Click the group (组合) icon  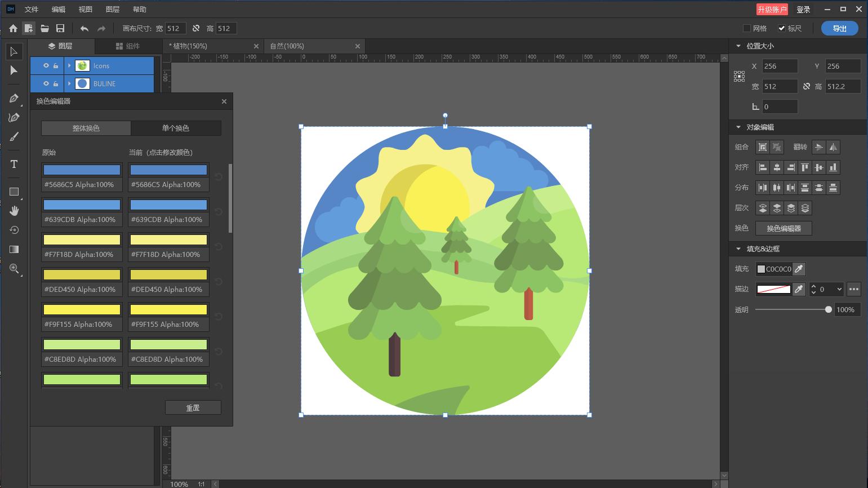click(x=762, y=147)
